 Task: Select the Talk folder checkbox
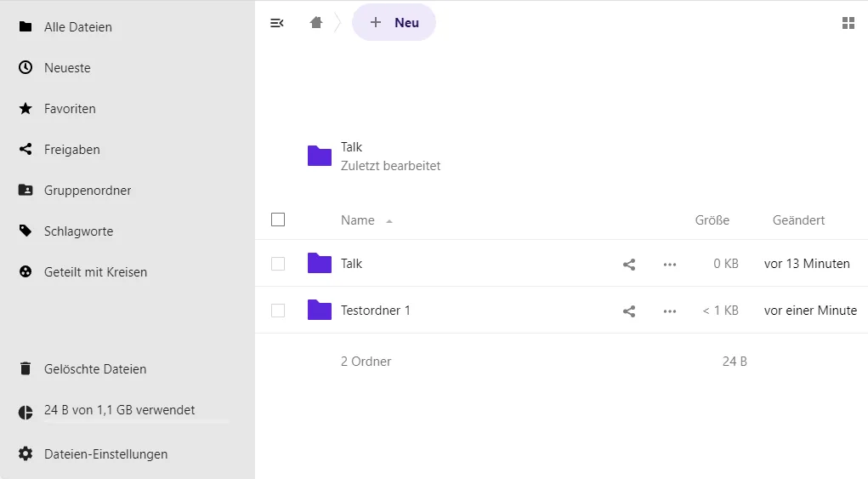(x=278, y=265)
